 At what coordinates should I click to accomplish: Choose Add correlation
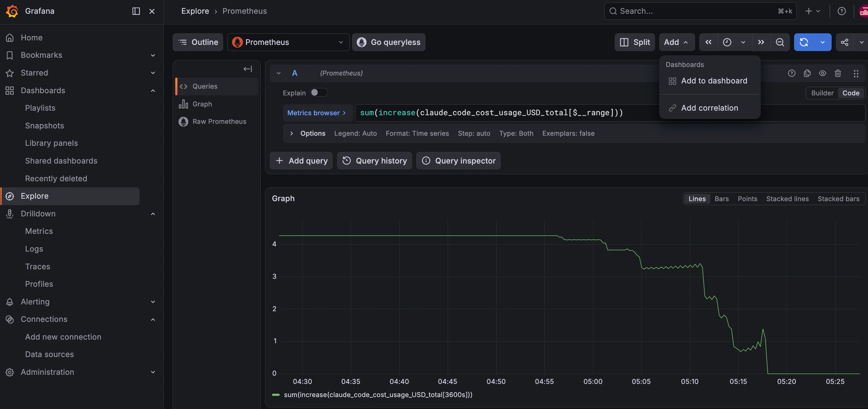click(710, 108)
